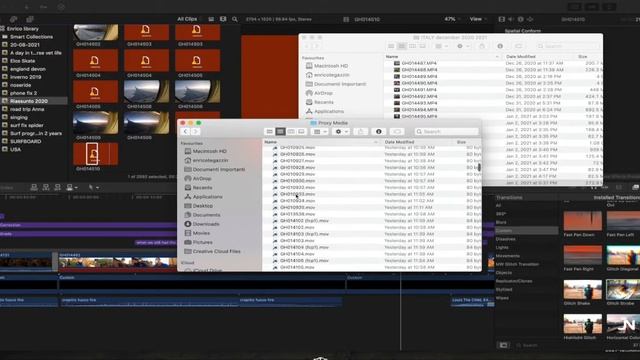
Task: Switch Proxy Media window to icon view
Action: click(x=269, y=131)
